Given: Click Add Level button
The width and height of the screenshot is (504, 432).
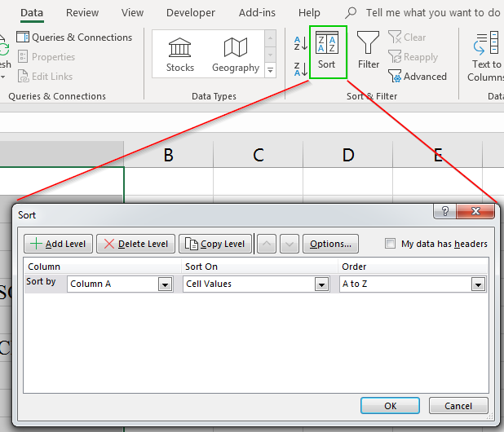Looking at the screenshot, I should click(x=58, y=244).
